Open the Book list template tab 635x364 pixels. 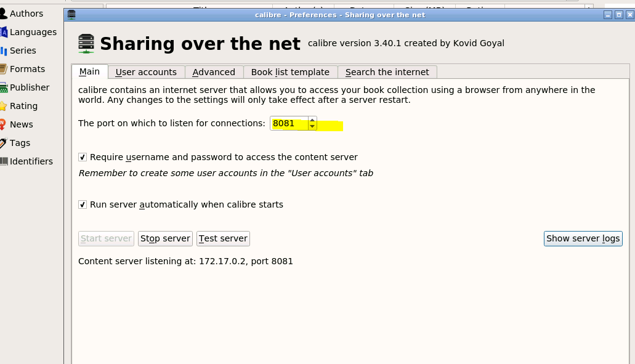click(x=290, y=72)
